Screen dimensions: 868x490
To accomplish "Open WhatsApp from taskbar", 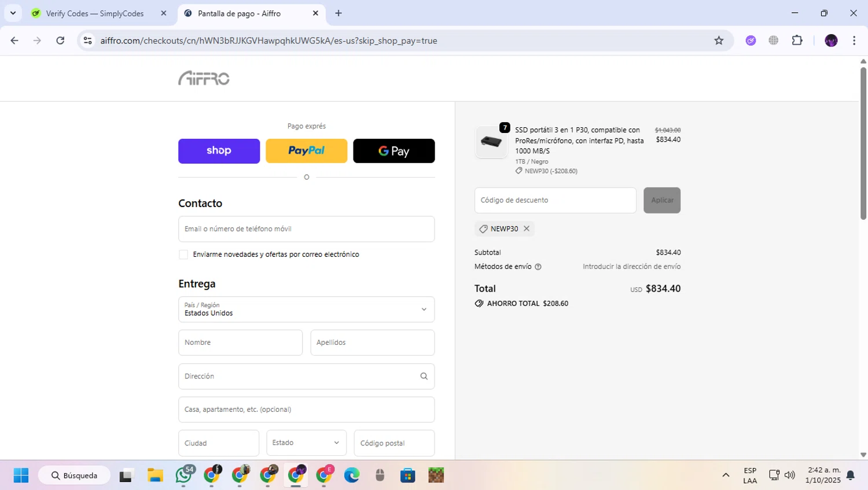I will [184, 476].
